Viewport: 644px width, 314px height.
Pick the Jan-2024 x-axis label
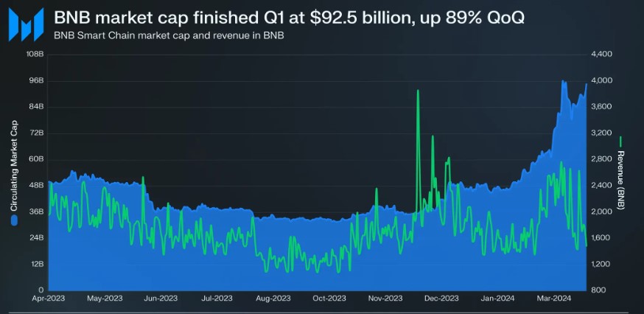click(x=497, y=299)
